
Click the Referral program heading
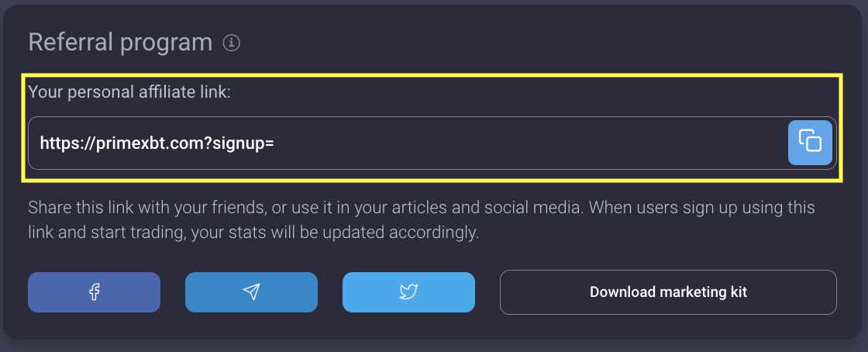tap(120, 42)
